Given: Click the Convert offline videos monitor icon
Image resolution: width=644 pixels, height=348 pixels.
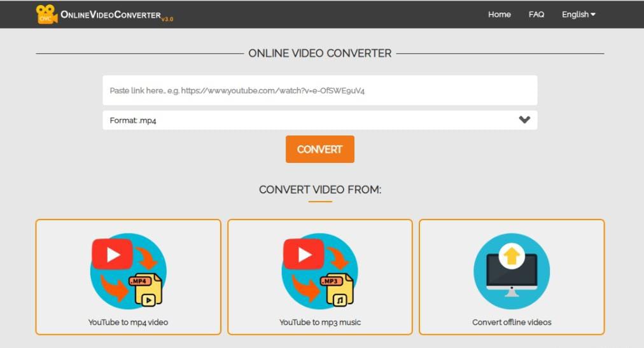Looking at the screenshot, I should (x=512, y=271).
